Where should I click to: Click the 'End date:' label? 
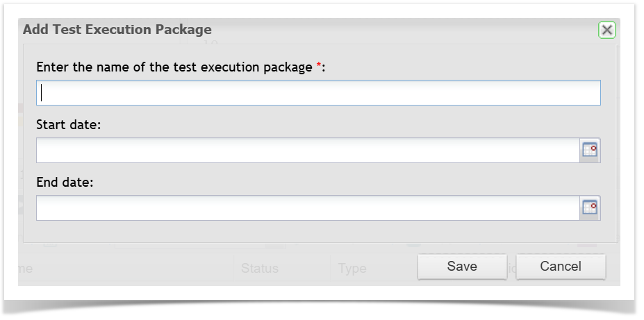[65, 183]
